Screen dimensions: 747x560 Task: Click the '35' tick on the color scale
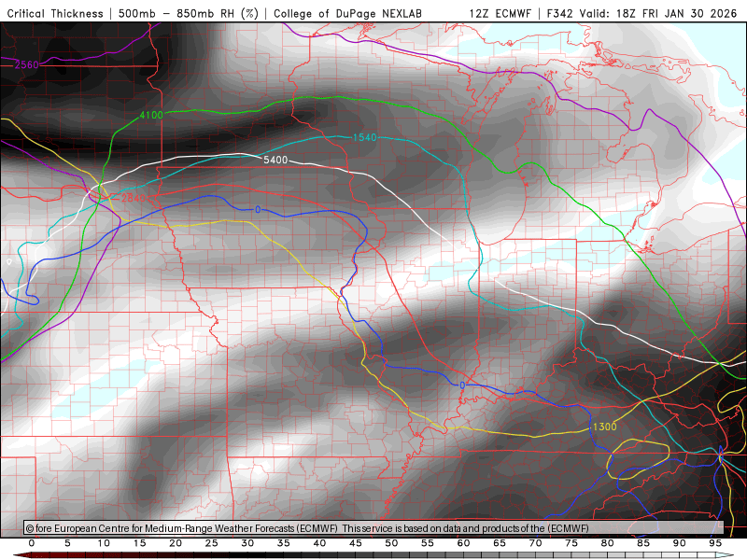point(284,543)
